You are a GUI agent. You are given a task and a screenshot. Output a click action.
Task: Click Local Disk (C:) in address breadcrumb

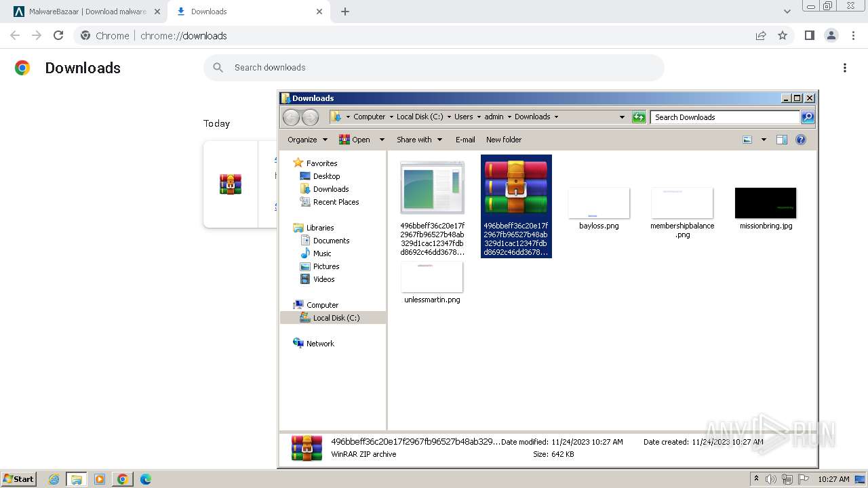click(420, 117)
